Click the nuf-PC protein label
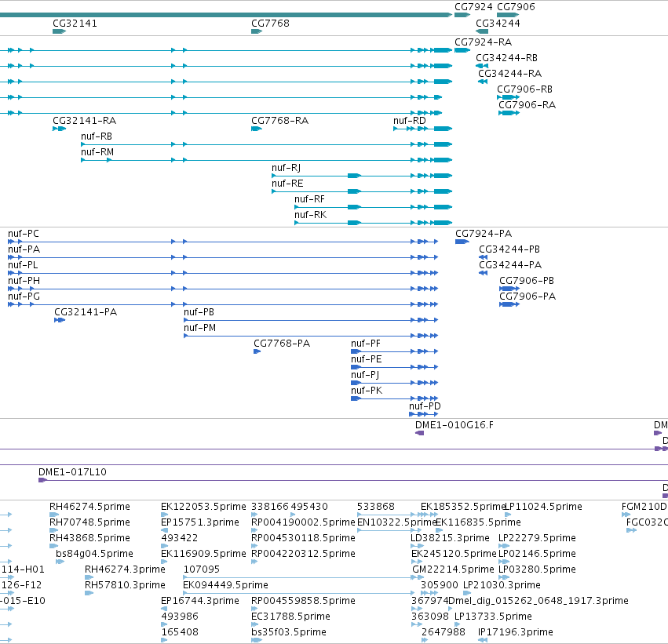Image resolution: width=668 pixels, height=644 pixels. click(24, 234)
